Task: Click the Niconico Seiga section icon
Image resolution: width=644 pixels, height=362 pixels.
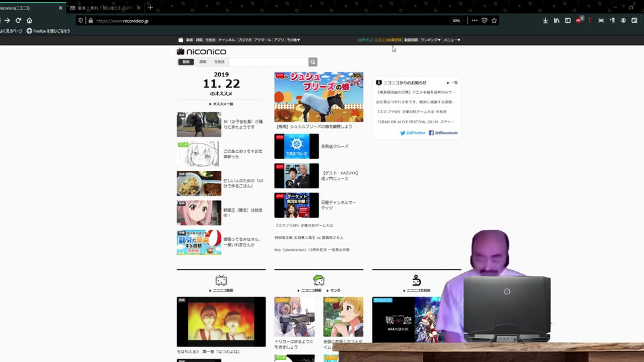Action: pos(319,280)
